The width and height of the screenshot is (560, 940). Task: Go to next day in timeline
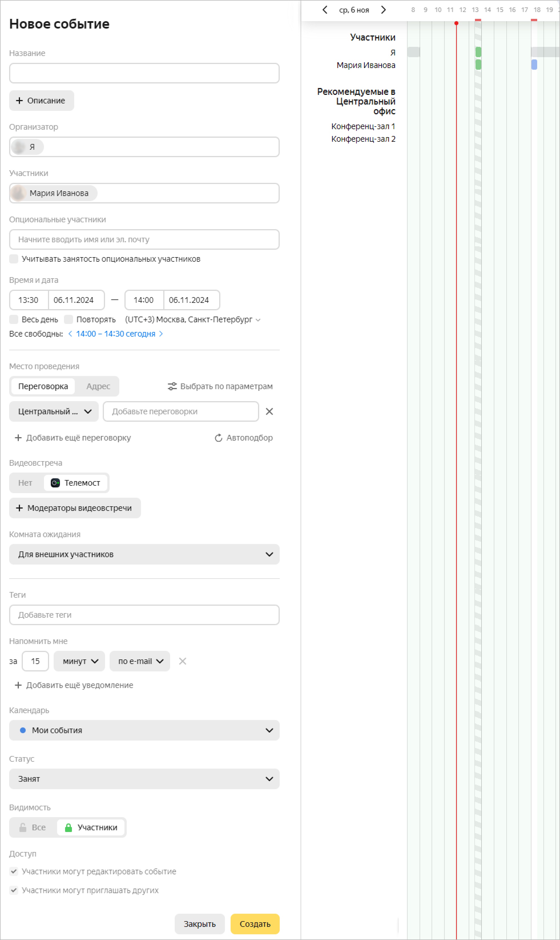coord(383,10)
